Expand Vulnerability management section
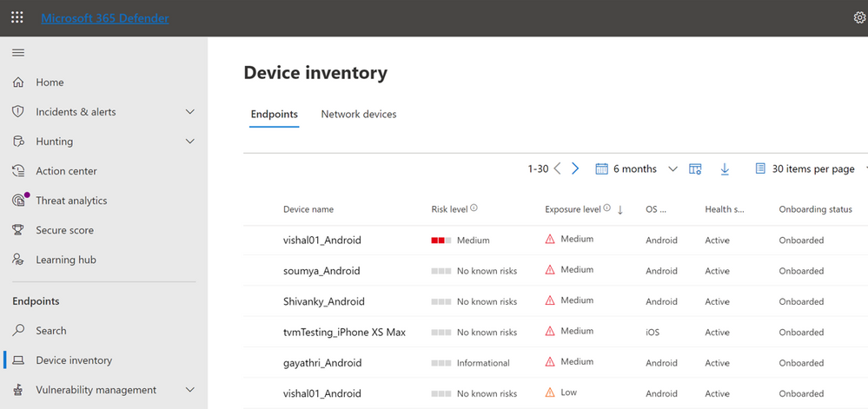 [x=190, y=390]
